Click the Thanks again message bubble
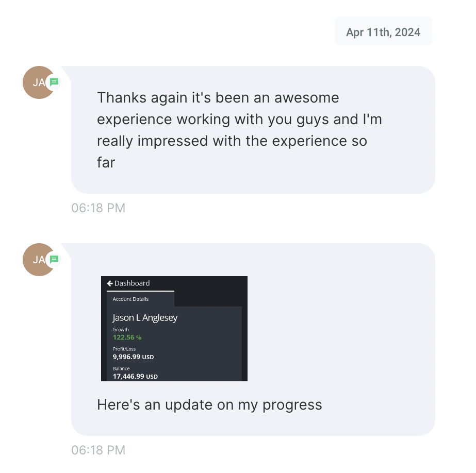The height and width of the screenshot is (473, 476). click(253, 130)
